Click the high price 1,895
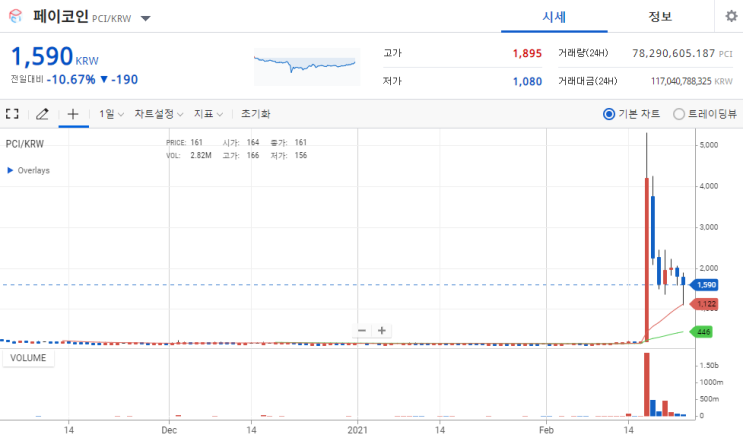Screen dimensions: 743x441 [x=527, y=54]
